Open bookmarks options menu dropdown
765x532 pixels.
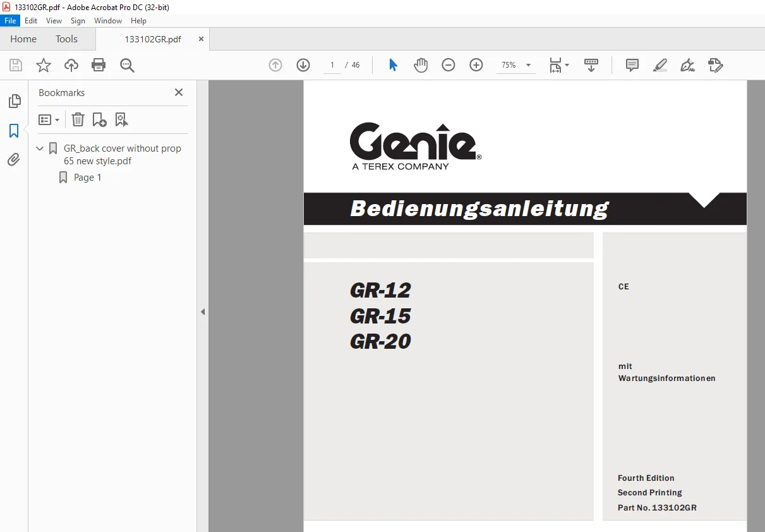[x=49, y=119]
